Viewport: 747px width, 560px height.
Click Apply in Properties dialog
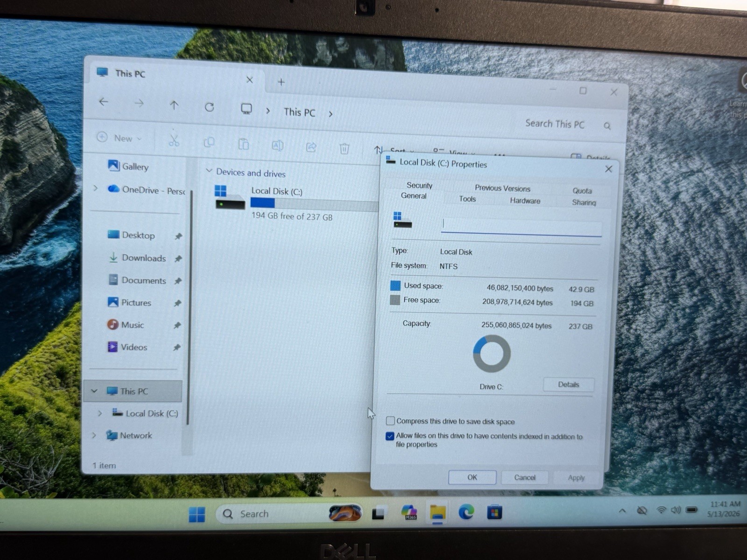[576, 477]
